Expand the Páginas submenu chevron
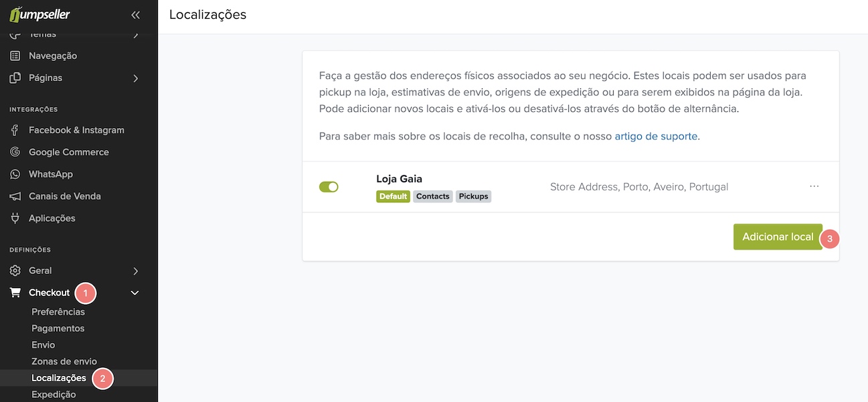This screenshot has width=868, height=402. point(136,78)
